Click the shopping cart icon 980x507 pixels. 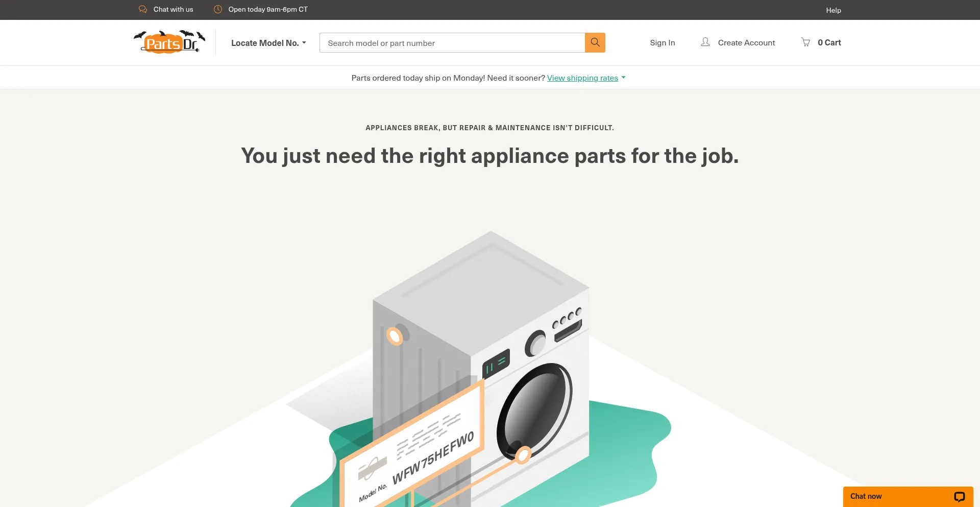point(805,42)
